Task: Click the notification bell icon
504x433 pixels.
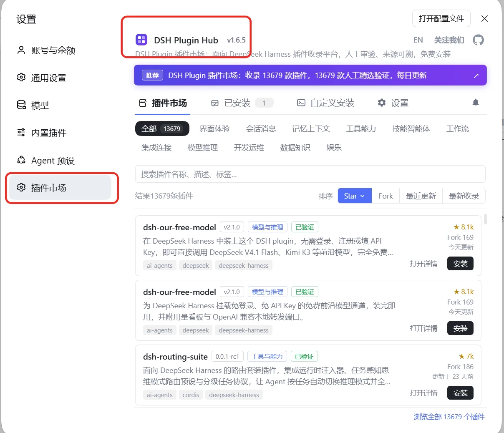Action: point(476,103)
